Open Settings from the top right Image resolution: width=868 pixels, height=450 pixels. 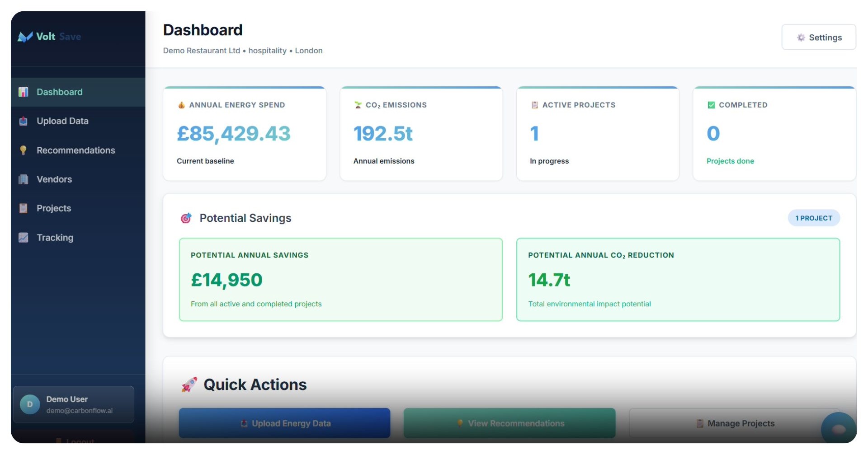[x=818, y=37]
